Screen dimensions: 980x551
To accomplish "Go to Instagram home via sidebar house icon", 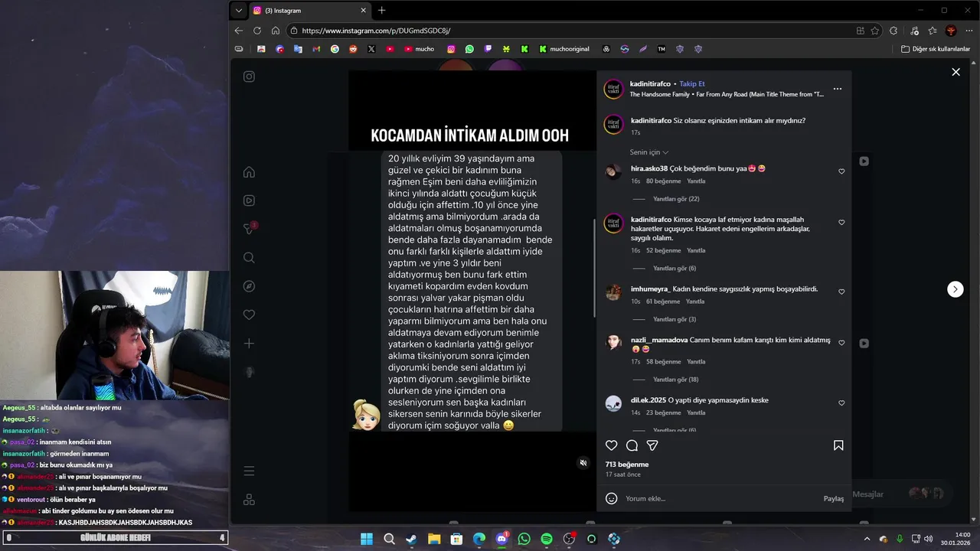I will pos(249,172).
